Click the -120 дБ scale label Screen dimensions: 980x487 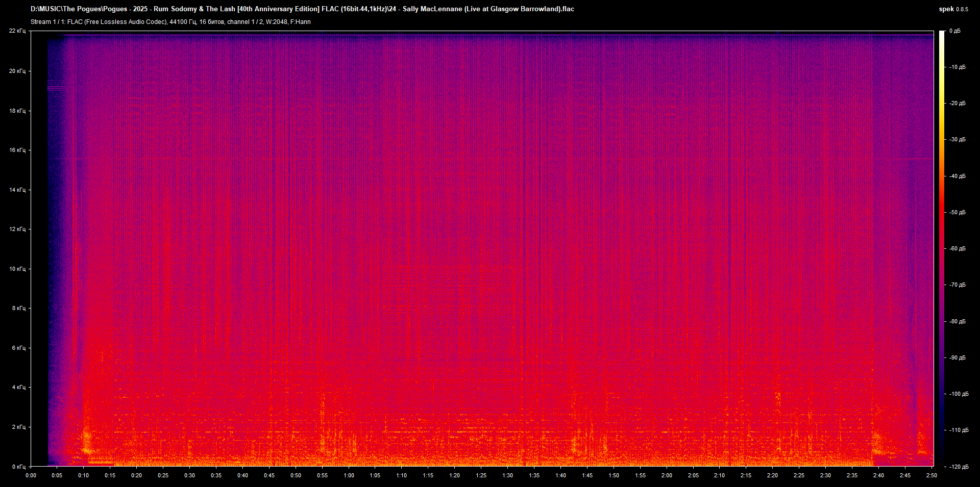coord(958,467)
